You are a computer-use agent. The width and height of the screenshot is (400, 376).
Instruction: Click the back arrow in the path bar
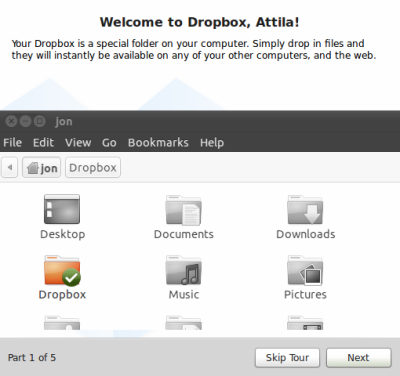(x=10, y=167)
